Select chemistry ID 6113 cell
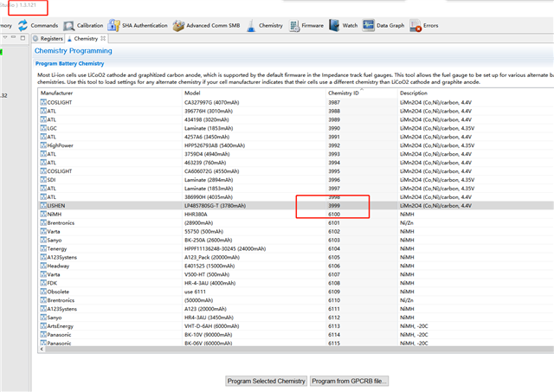554x392 pixels. pyautogui.click(x=334, y=326)
